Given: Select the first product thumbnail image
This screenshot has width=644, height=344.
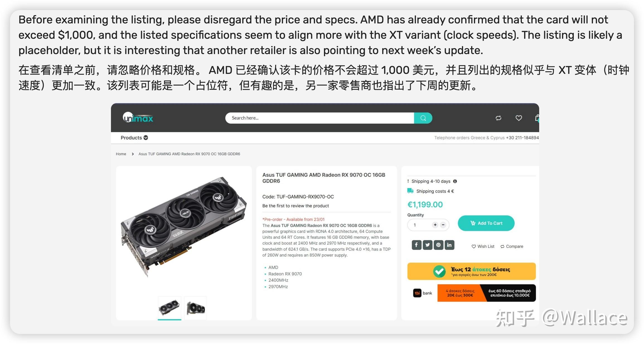Looking at the screenshot, I should point(169,308).
